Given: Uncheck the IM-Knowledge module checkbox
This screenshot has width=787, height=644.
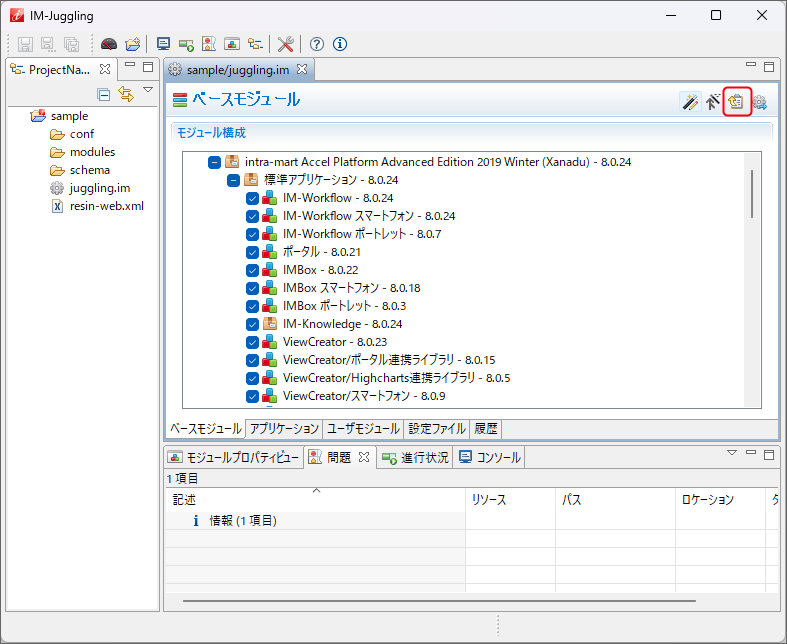Looking at the screenshot, I should (252, 324).
